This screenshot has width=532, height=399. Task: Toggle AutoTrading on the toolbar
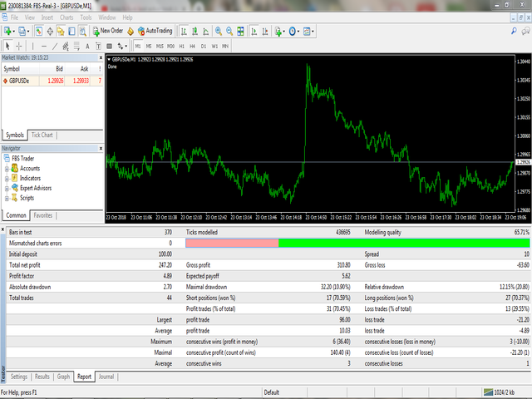(154, 31)
